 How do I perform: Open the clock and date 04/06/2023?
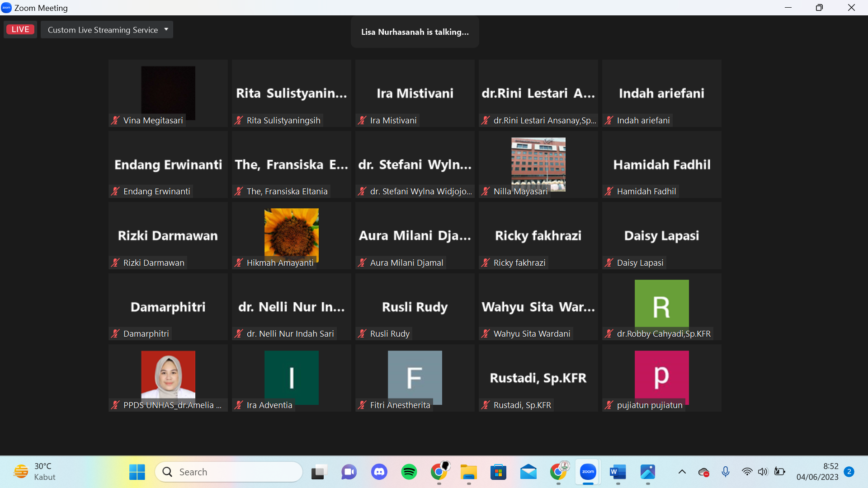coord(817,472)
